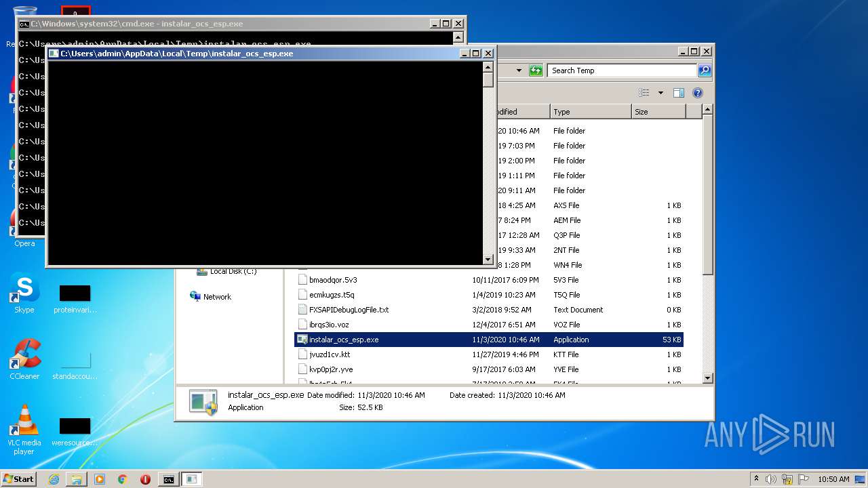Toggle the preview pane icon

(x=679, y=93)
